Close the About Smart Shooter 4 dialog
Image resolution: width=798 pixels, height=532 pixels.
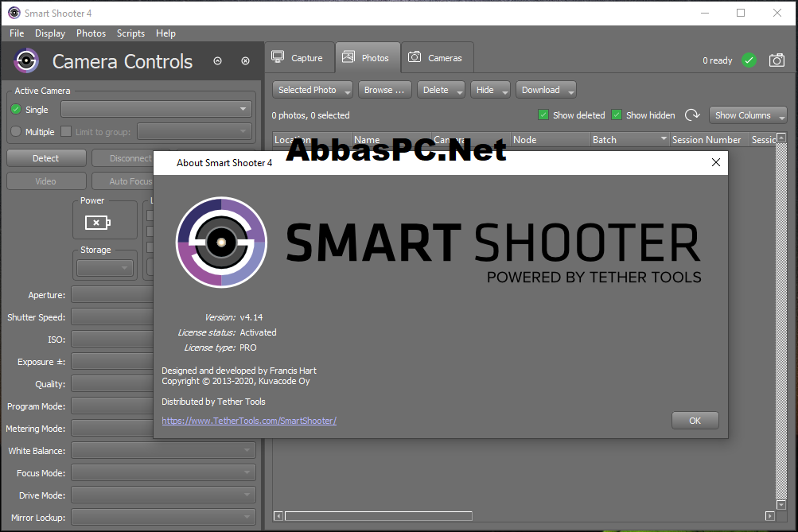(715, 162)
